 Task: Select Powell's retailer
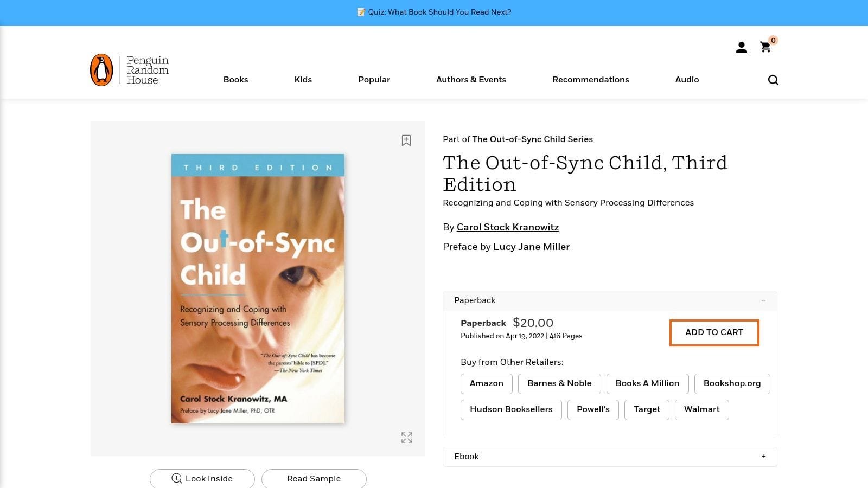coord(593,409)
